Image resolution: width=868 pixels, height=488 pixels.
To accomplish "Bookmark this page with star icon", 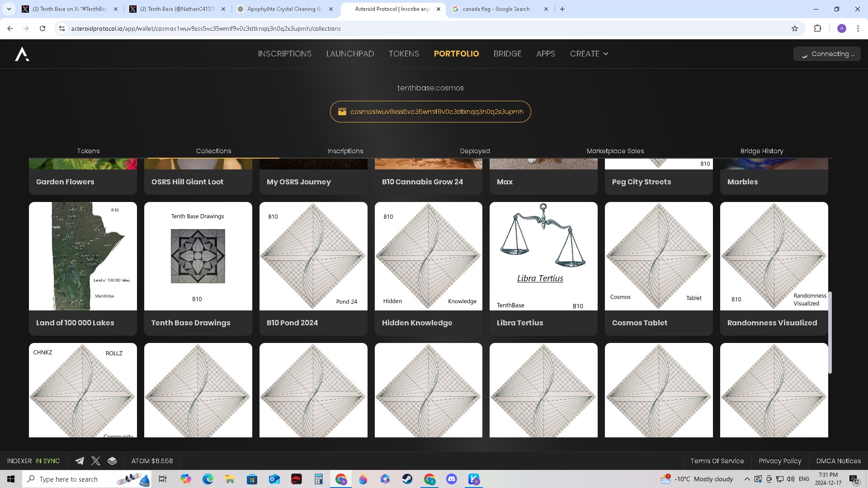I will 795,28.
